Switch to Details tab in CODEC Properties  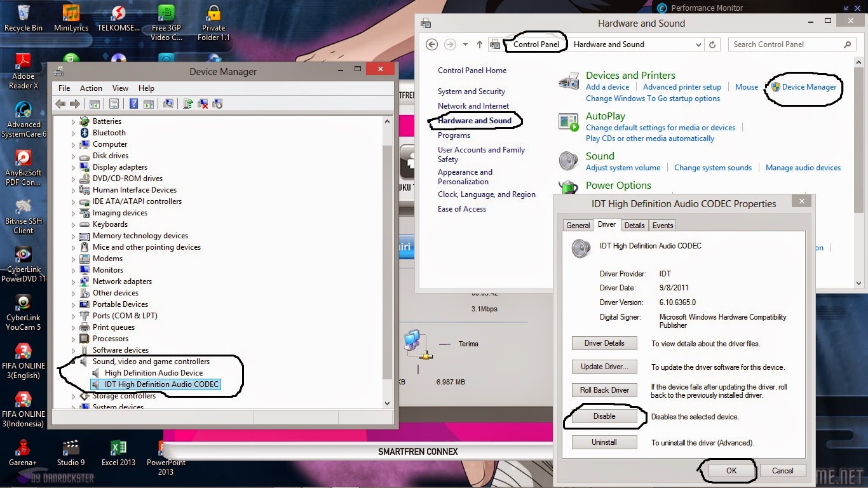tap(634, 226)
